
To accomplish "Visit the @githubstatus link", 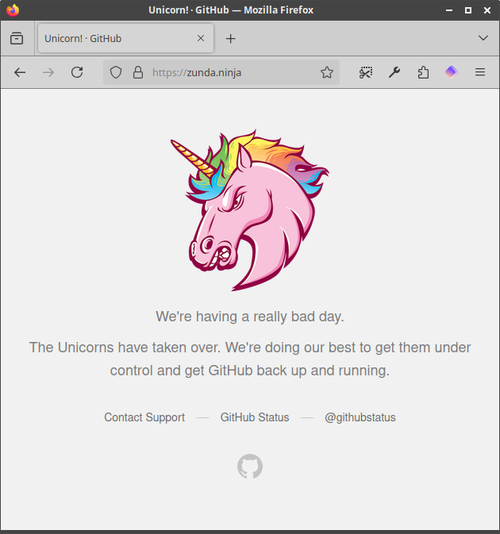I will tap(360, 417).
